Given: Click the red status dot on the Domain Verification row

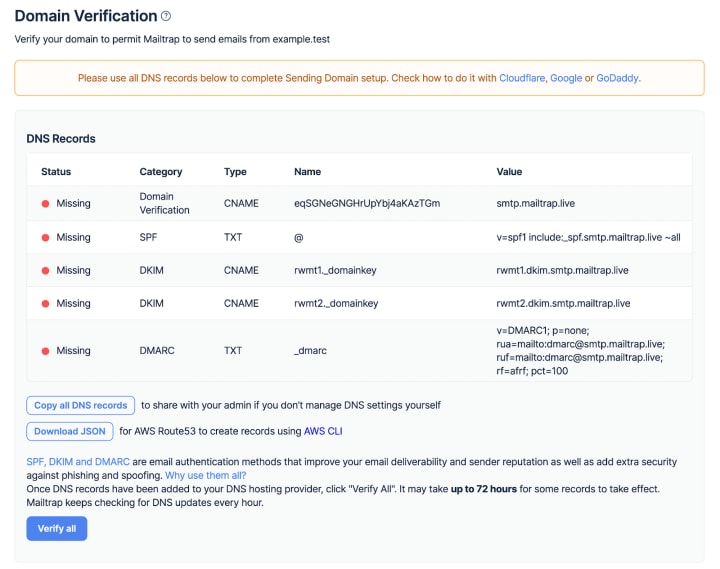Looking at the screenshot, I should click(45, 203).
